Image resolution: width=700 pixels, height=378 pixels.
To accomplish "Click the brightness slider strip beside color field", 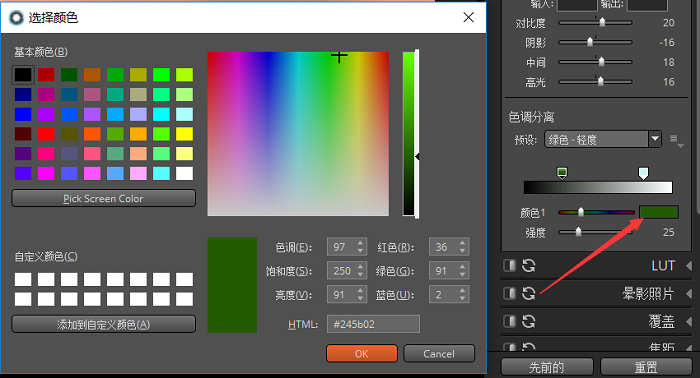I will click(409, 133).
